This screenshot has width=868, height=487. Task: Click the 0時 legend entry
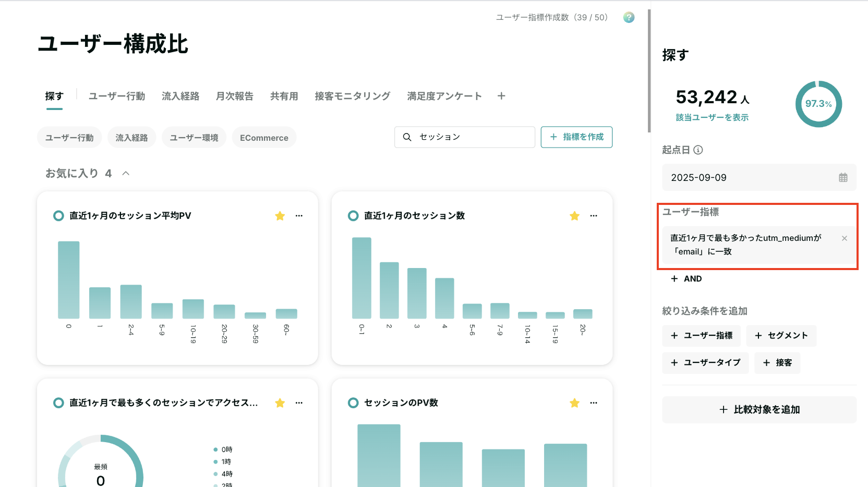(223, 449)
